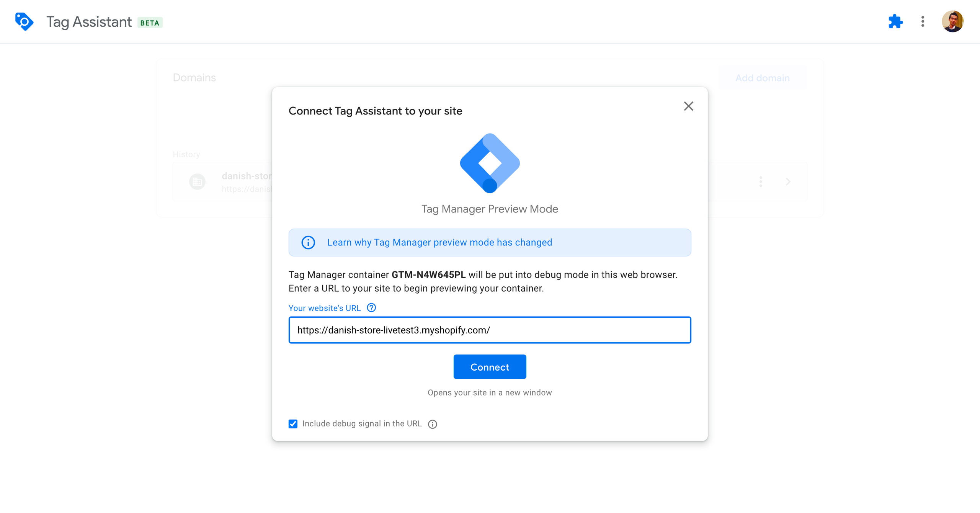Click the History label in background
The width and height of the screenshot is (980, 513).
pyautogui.click(x=186, y=154)
